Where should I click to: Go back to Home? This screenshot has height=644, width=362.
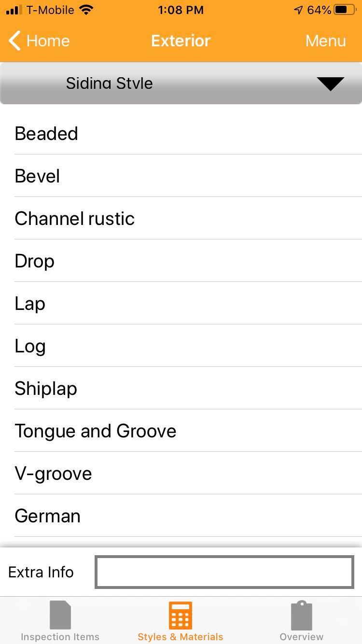[x=47, y=41]
